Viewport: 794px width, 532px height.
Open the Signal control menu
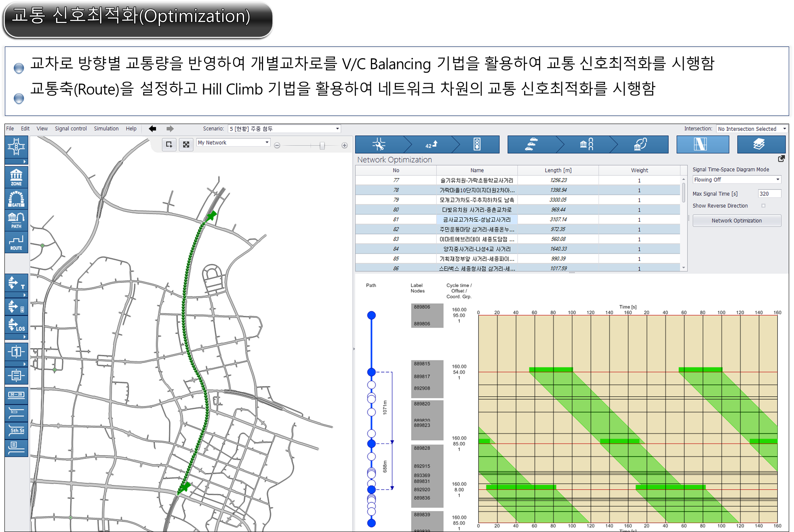[71, 128]
